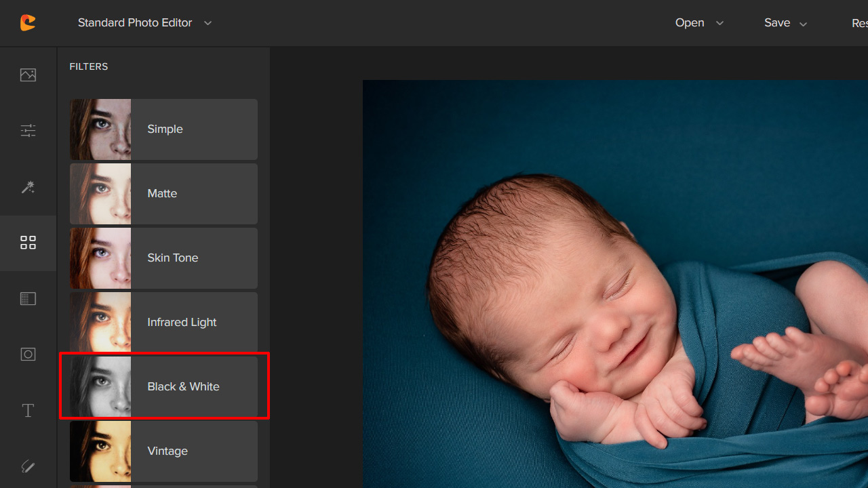
Task: Apply the Simple filter
Action: pos(163,129)
